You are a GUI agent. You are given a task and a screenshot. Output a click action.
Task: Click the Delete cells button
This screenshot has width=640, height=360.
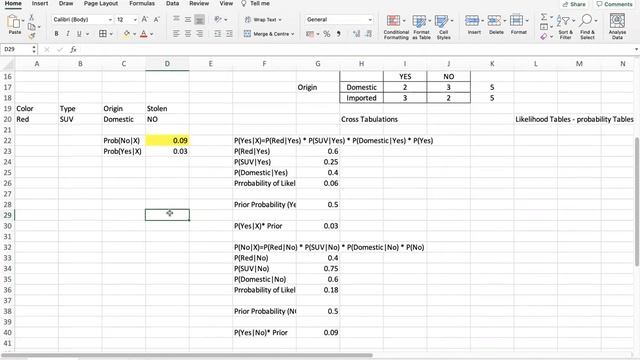[x=496, y=25]
